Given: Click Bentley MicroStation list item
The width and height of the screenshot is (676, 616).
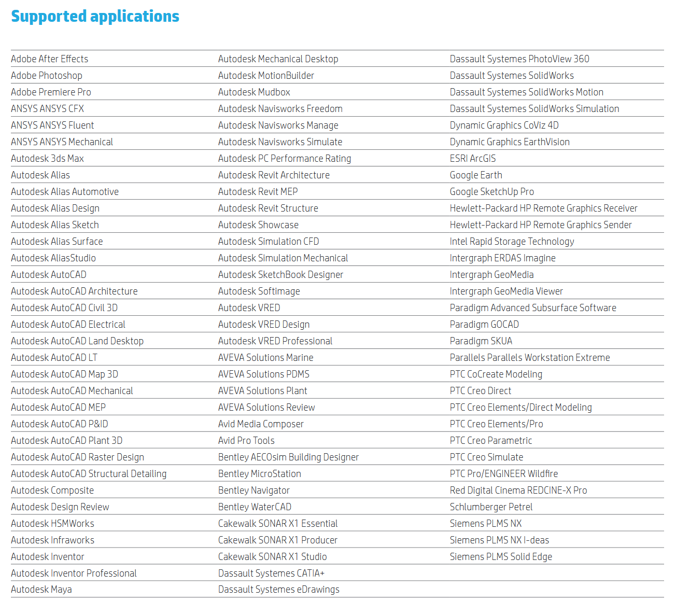Looking at the screenshot, I should (259, 474).
